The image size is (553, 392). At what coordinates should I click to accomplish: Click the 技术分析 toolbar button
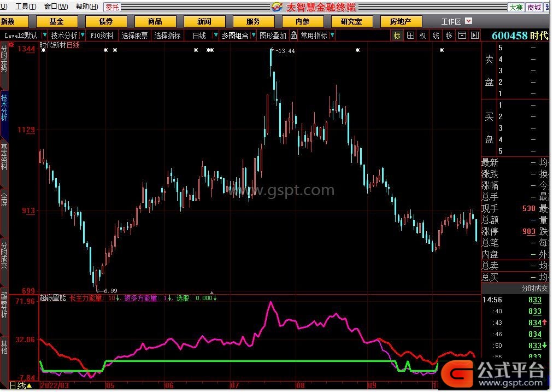[x=64, y=36]
